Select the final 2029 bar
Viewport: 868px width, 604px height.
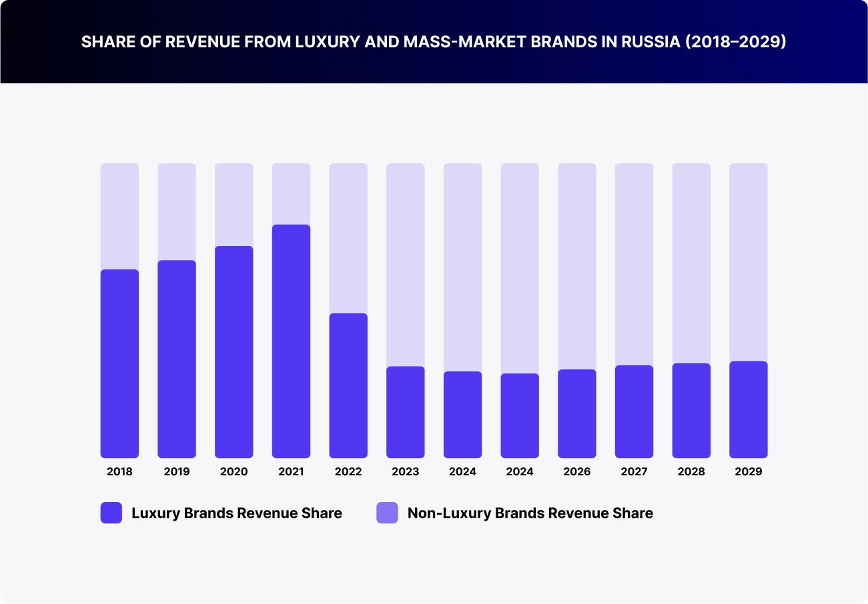(749, 410)
